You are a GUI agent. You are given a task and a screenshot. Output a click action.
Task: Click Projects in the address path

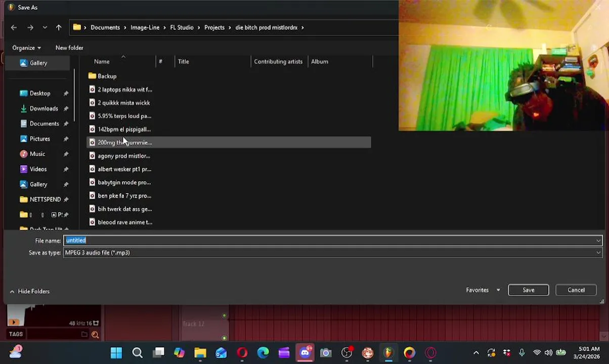(x=214, y=27)
